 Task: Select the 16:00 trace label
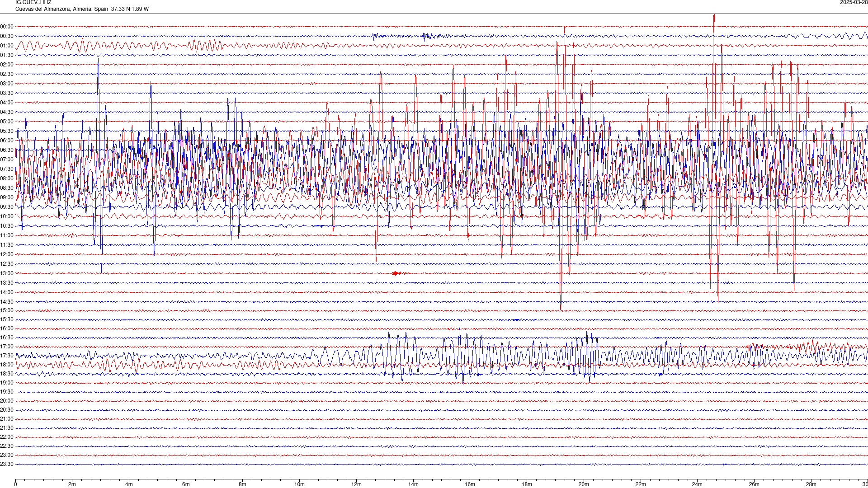[7, 328]
